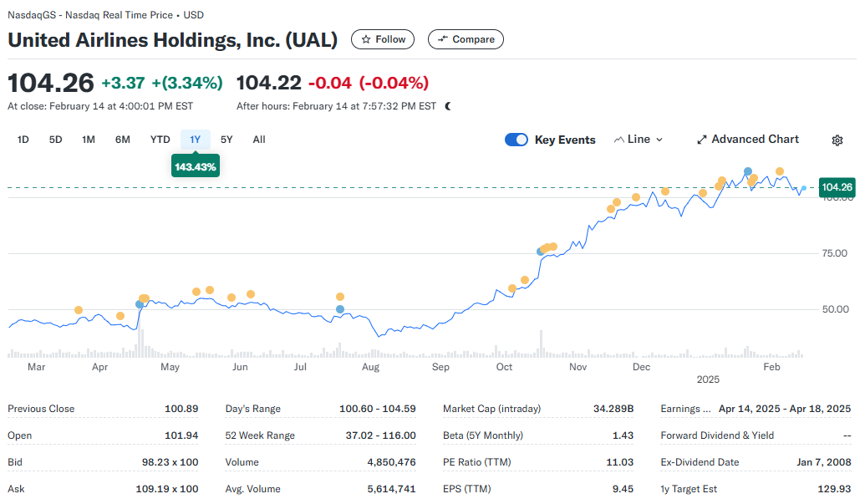This screenshot has height=504, width=865.
Task: Click the orange event marker above late July
Action: (340, 297)
